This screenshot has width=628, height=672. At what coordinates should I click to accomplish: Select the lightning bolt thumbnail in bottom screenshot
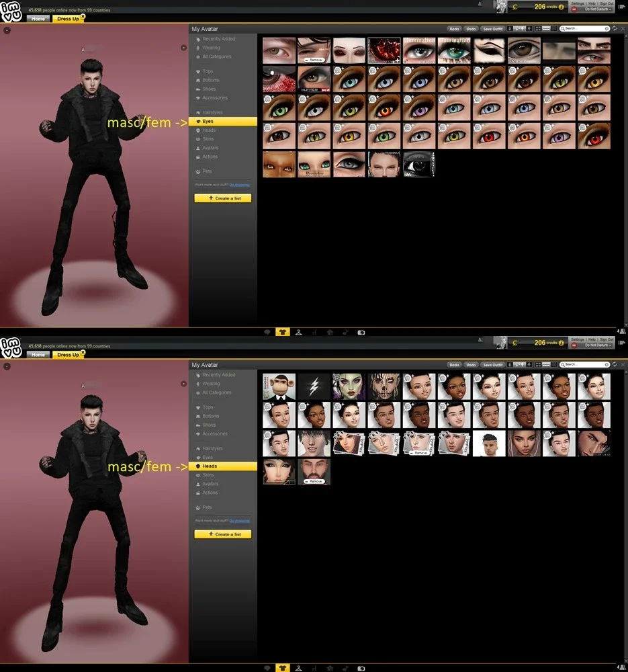coord(314,386)
